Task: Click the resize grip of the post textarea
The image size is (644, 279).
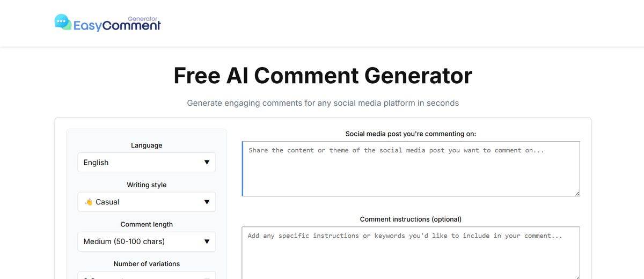Action: (577, 193)
